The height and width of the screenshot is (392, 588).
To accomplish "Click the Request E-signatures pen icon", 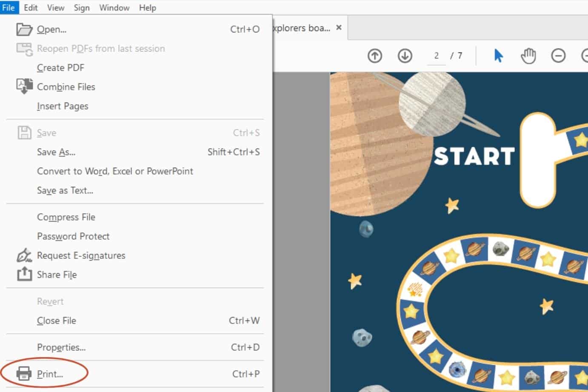I will 24,255.
